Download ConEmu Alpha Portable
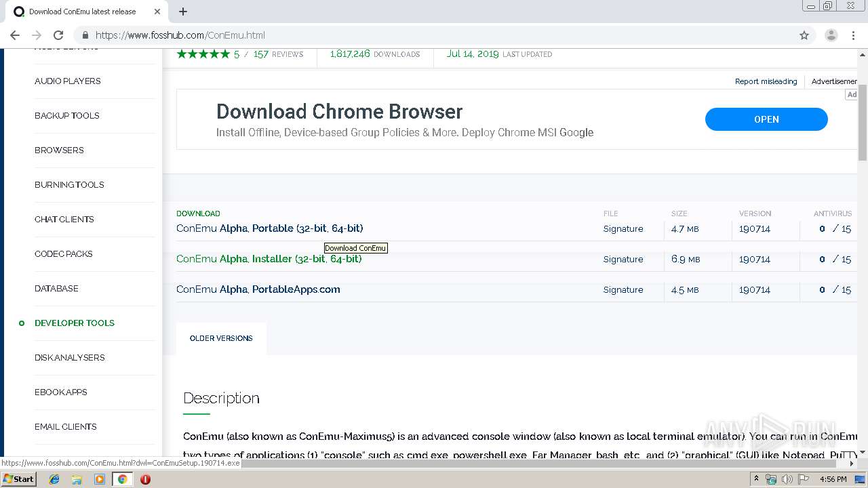 (269, 228)
